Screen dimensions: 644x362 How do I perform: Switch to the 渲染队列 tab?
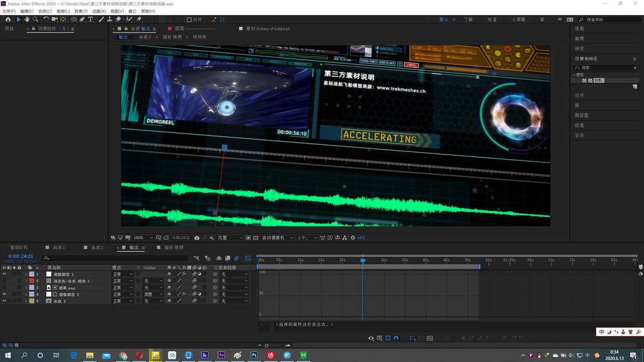pos(19,247)
